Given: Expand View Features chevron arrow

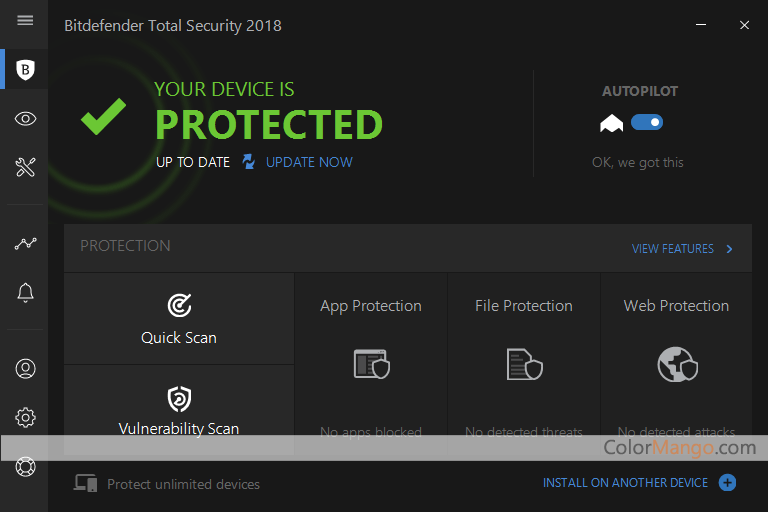Looking at the screenshot, I should tap(729, 249).
